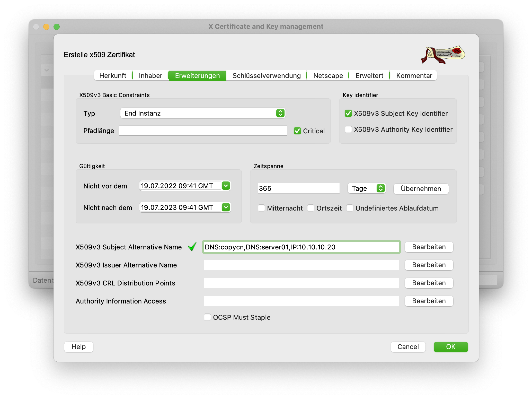Uncheck the Critical checkbox
Screen dimensions: 532x400
[x=297, y=131]
